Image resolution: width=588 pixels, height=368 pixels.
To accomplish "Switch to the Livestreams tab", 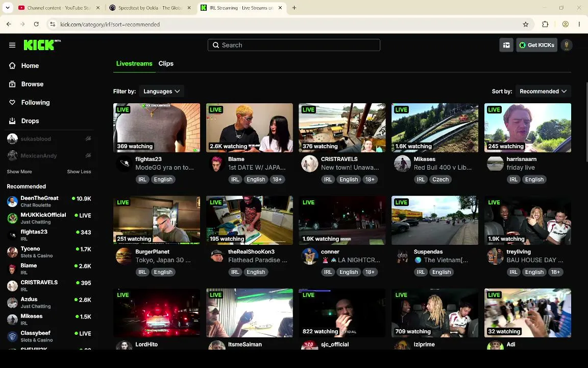I will 134,63.
